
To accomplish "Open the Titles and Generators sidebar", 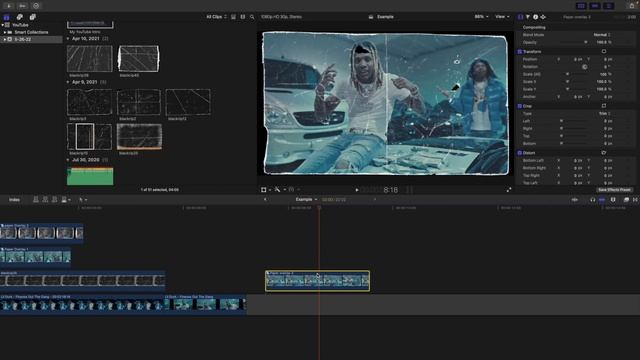I will click(x=33, y=17).
